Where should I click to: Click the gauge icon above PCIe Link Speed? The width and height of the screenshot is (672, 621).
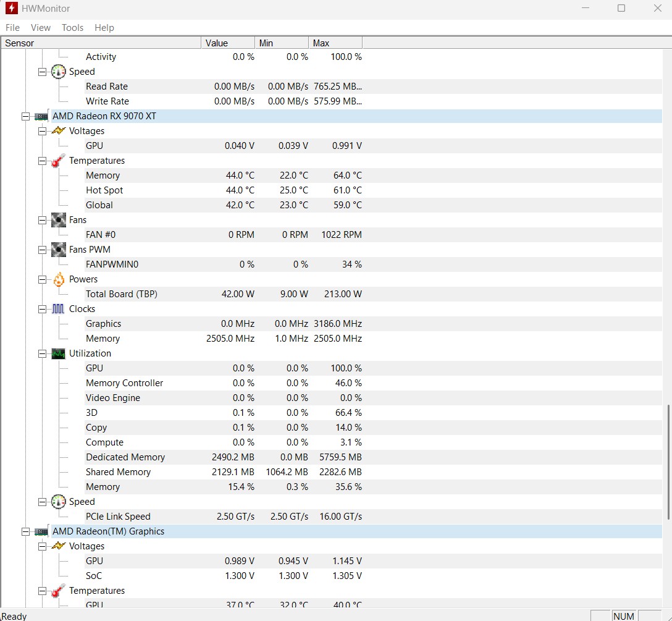pos(58,502)
